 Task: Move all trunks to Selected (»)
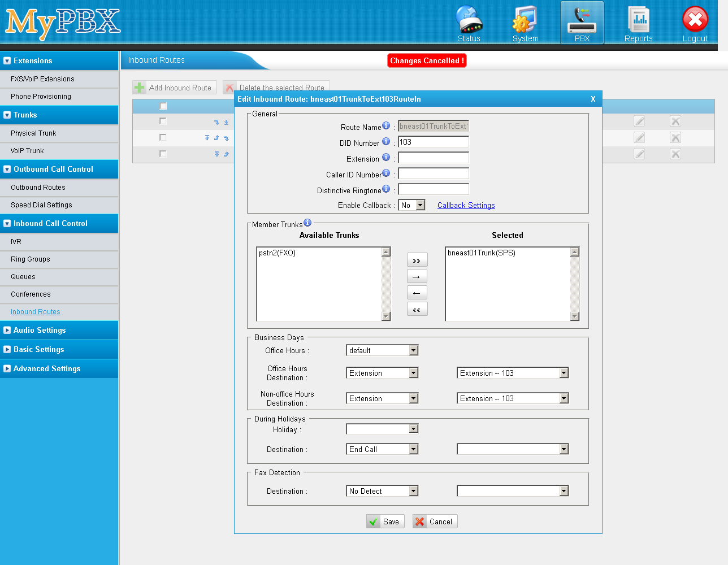(417, 260)
